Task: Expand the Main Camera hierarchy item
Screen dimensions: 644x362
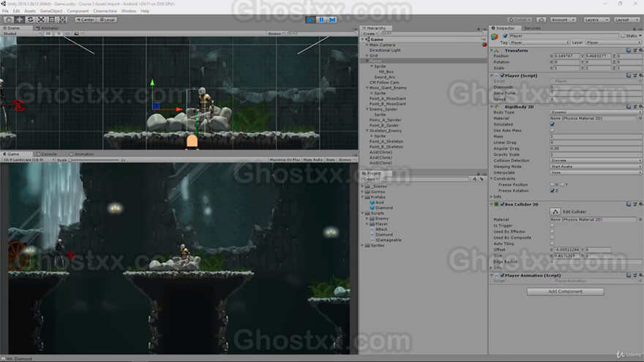Action: [367, 45]
